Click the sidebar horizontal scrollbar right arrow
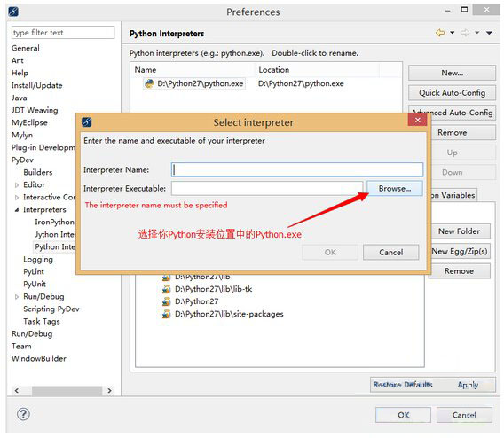This screenshot has width=504, height=438. [x=110, y=391]
